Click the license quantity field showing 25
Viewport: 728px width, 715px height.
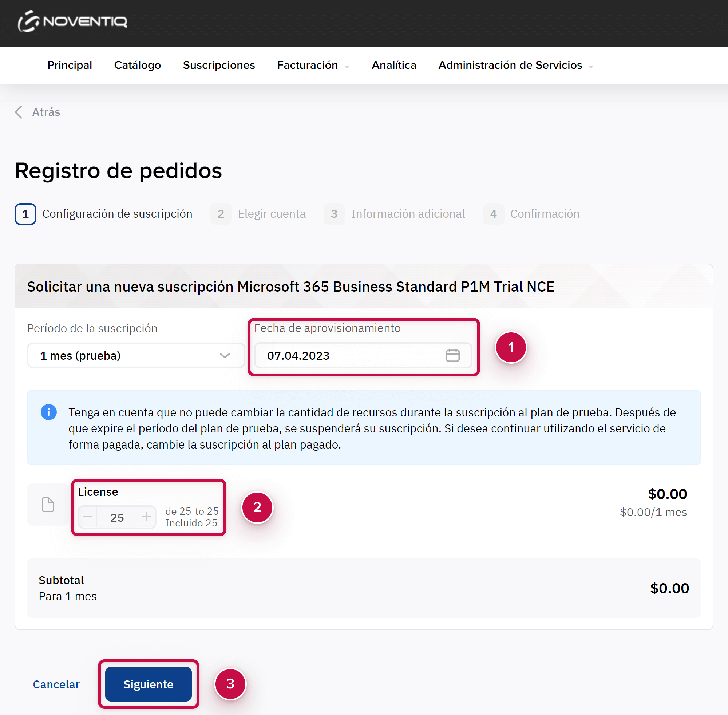117,517
